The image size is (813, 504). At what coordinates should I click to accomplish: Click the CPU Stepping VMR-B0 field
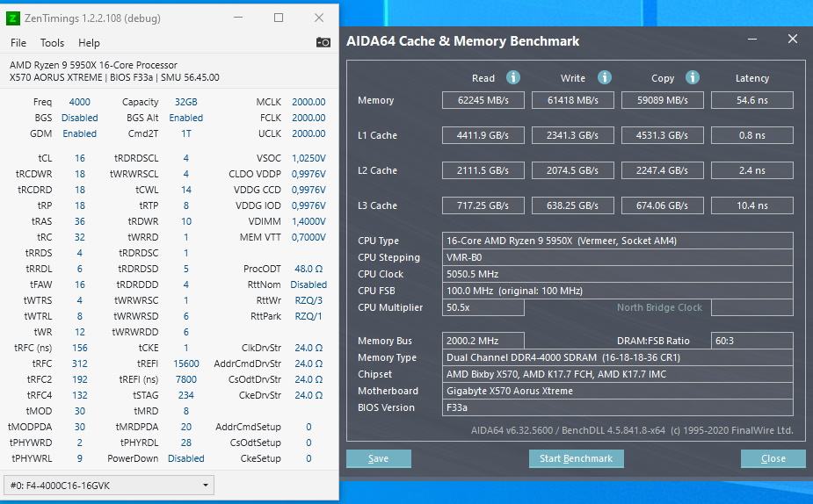tap(618, 257)
